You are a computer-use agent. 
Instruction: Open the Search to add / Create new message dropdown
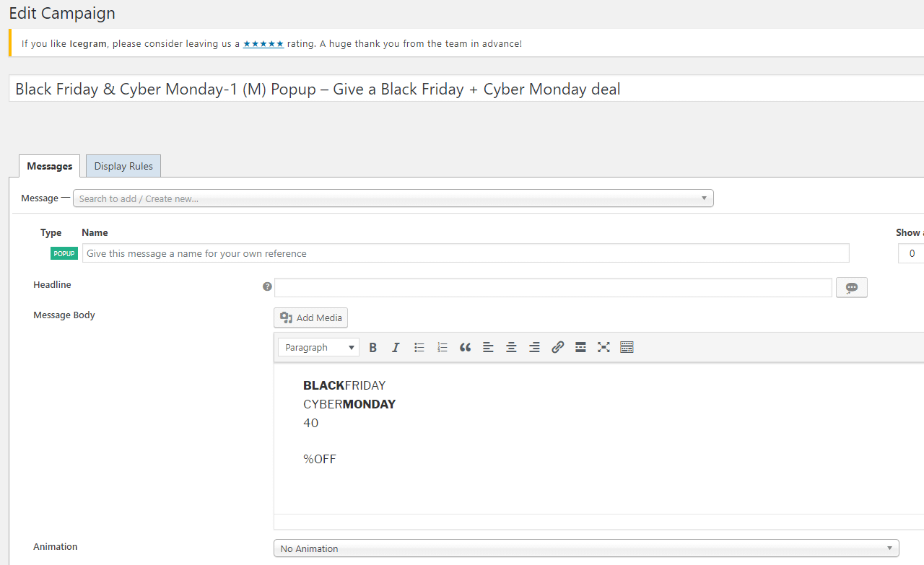[393, 198]
